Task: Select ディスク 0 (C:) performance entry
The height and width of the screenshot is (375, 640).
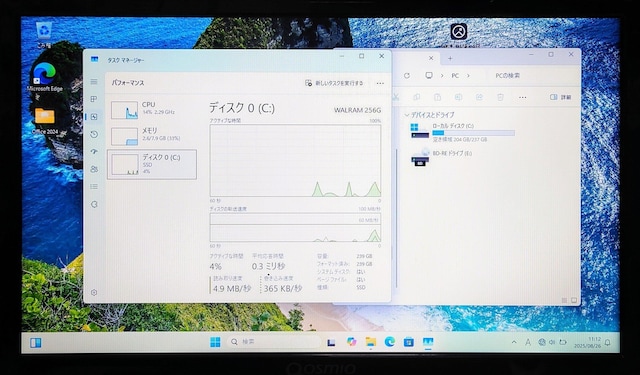Action: point(152,164)
